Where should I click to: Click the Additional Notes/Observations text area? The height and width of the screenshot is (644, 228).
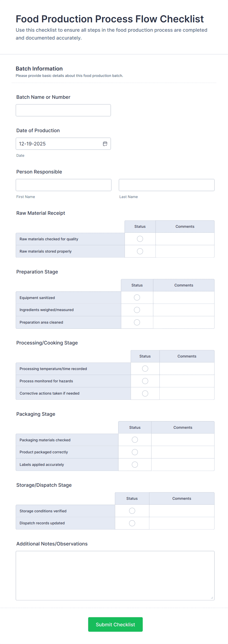pos(115,575)
